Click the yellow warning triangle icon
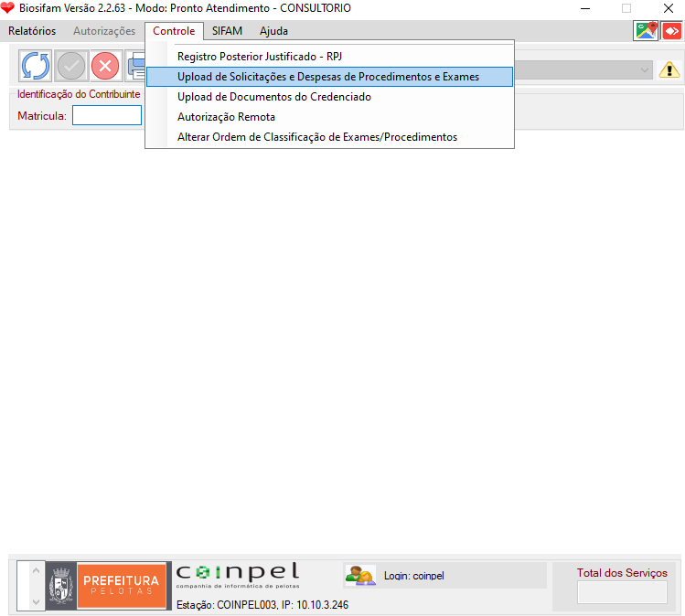 (x=669, y=69)
